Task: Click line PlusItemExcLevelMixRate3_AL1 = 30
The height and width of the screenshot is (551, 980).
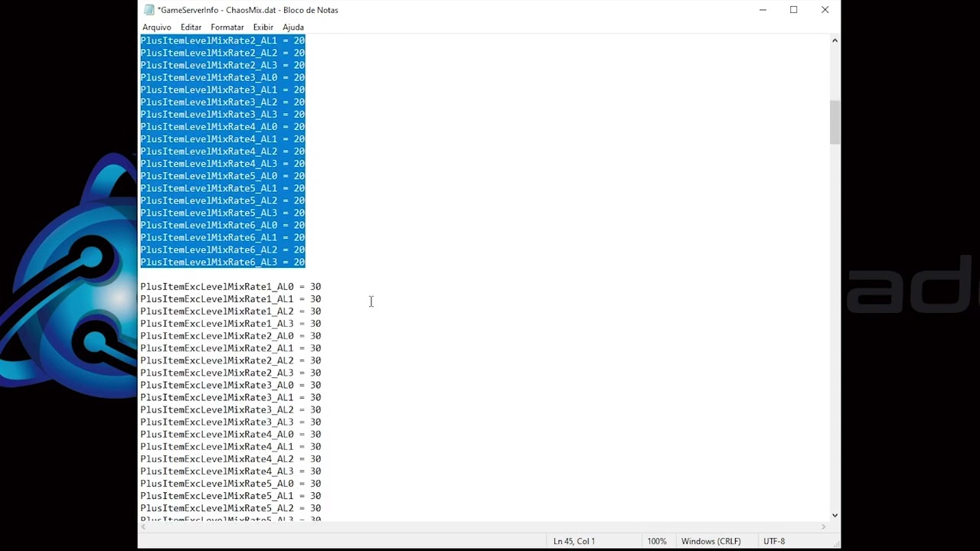Action: 230,397
